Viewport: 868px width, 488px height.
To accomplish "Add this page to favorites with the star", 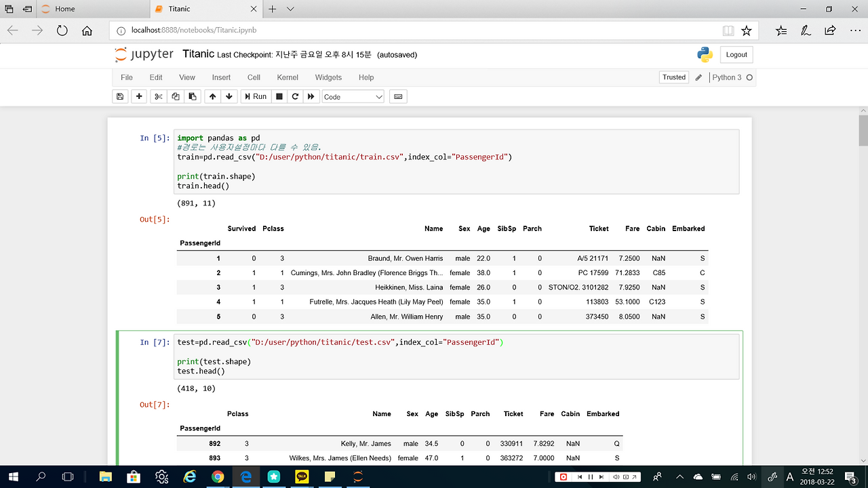I will [747, 30].
